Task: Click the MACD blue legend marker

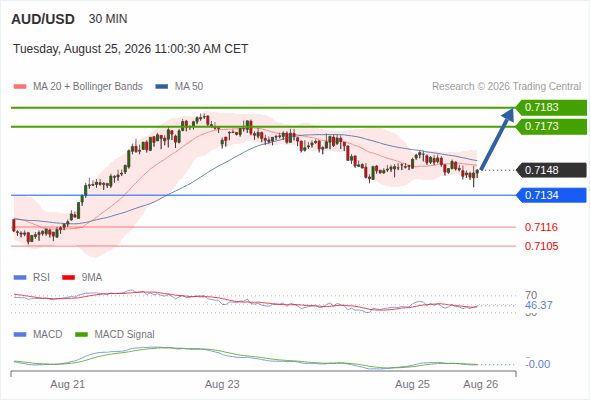Action: click(20, 335)
